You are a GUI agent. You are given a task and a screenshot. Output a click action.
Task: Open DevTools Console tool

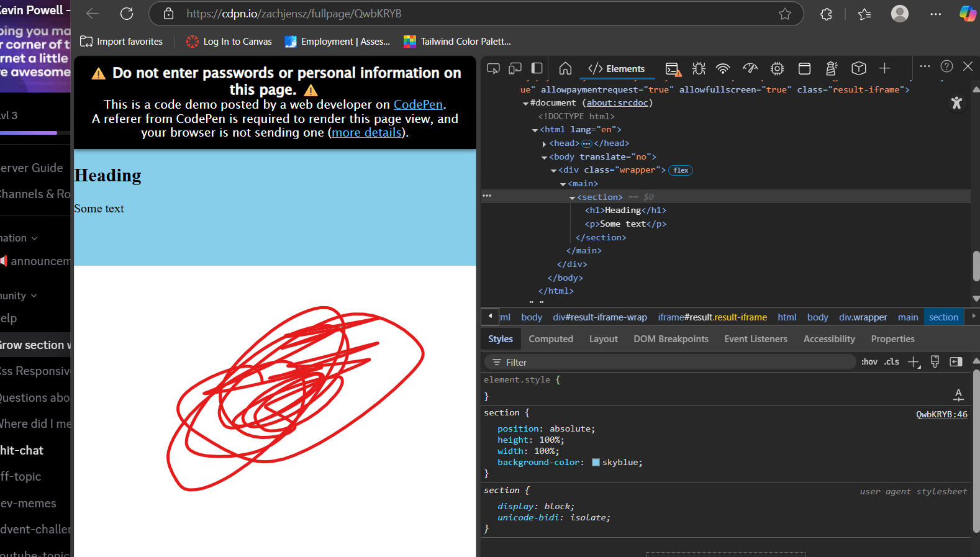(673, 68)
